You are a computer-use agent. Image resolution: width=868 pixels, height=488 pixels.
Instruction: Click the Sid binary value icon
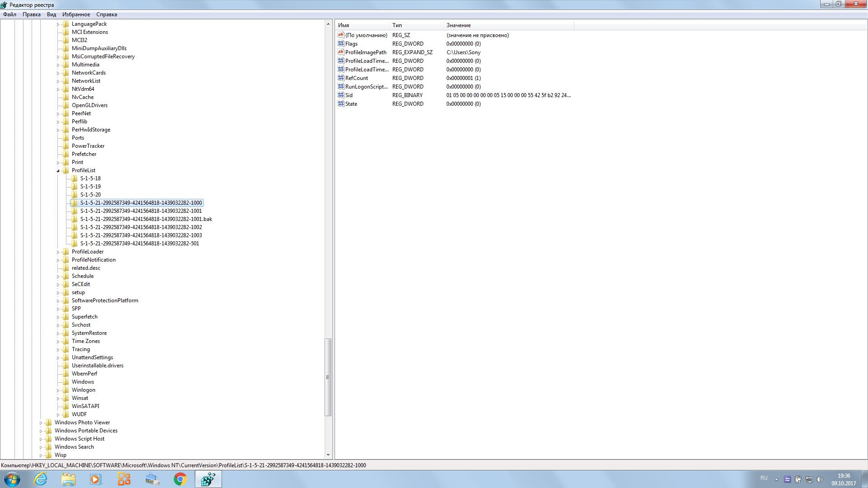(341, 95)
